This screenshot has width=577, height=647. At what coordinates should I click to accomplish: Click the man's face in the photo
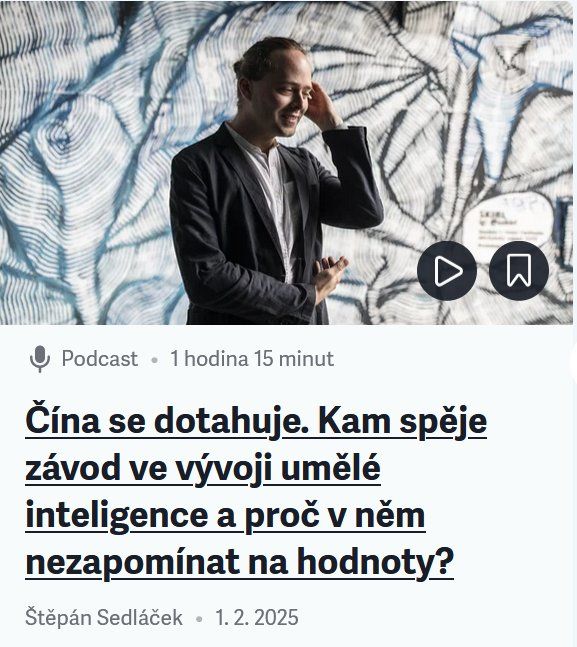(x=283, y=97)
